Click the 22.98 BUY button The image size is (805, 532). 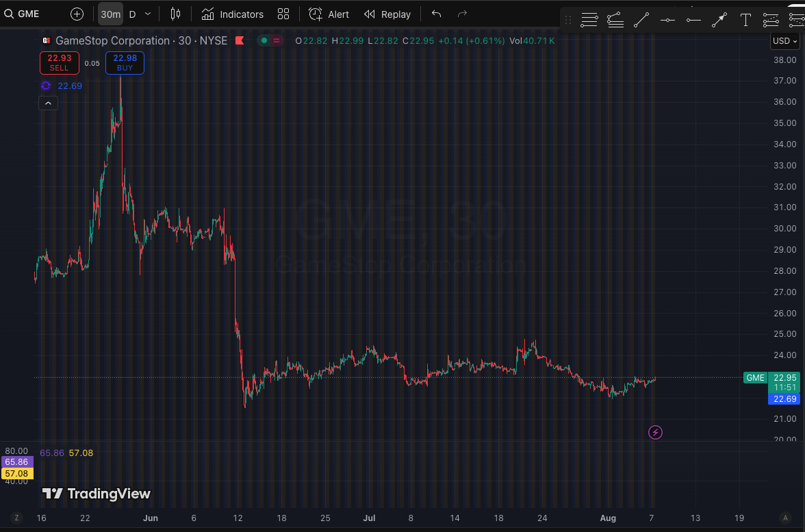point(125,63)
